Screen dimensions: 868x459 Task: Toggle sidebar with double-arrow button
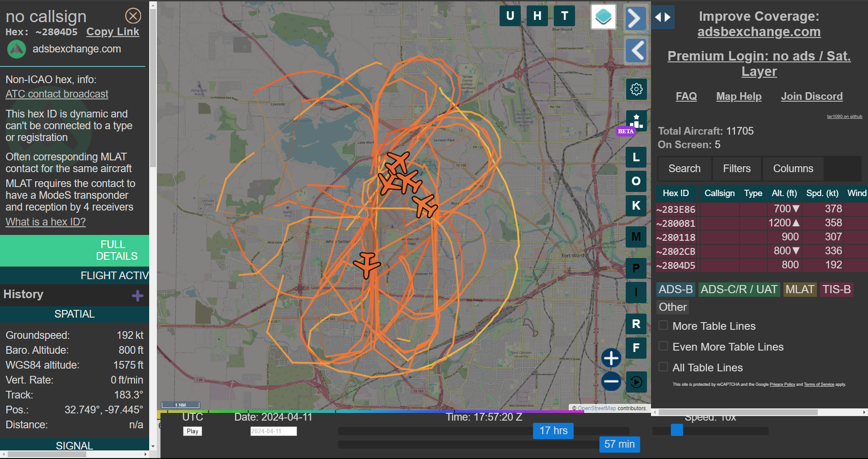[x=663, y=17]
